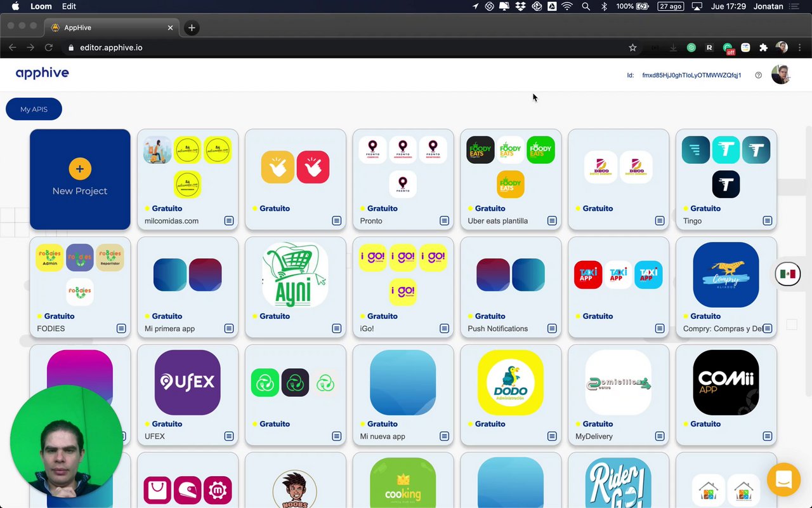Reload the page in Chrome

pyautogui.click(x=49, y=48)
